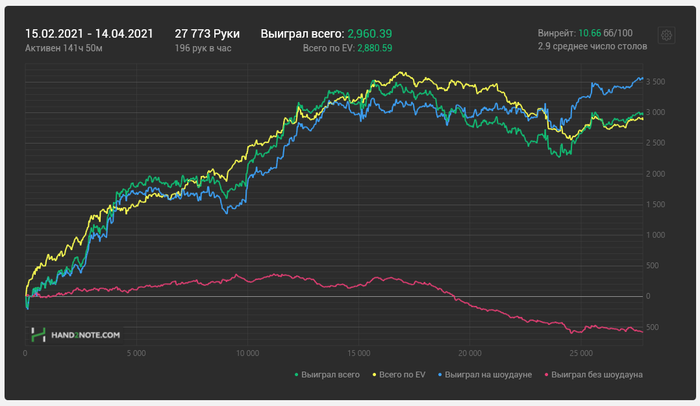Screen dimensions: 700x406
Task: Click the total winnings value 2,960.39
Action: [x=370, y=33]
